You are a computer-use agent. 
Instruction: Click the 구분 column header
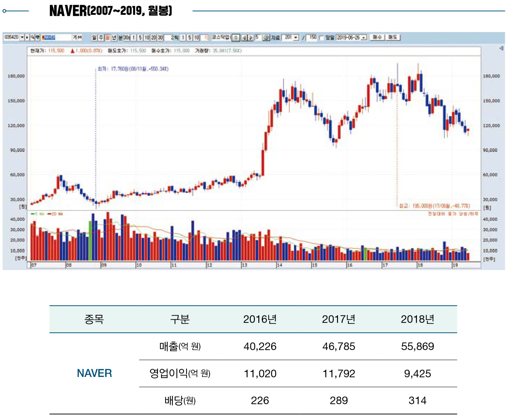pos(180,319)
